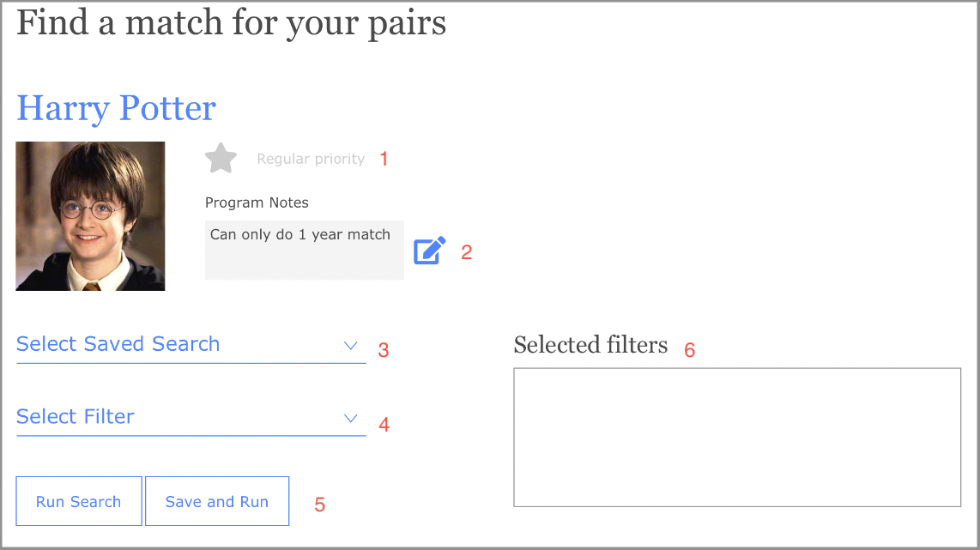Click the edit Program Notes pencil icon

430,251
